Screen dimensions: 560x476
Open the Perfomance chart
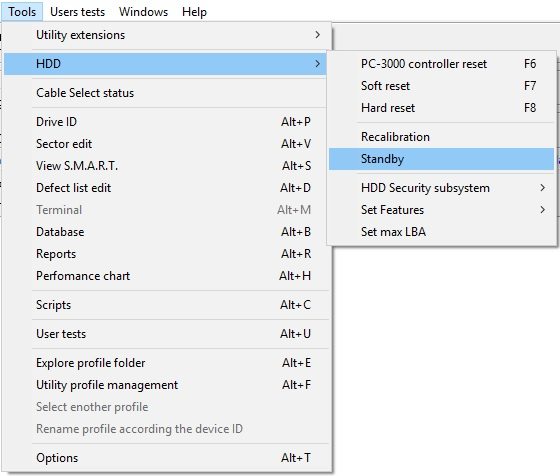(166, 276)
